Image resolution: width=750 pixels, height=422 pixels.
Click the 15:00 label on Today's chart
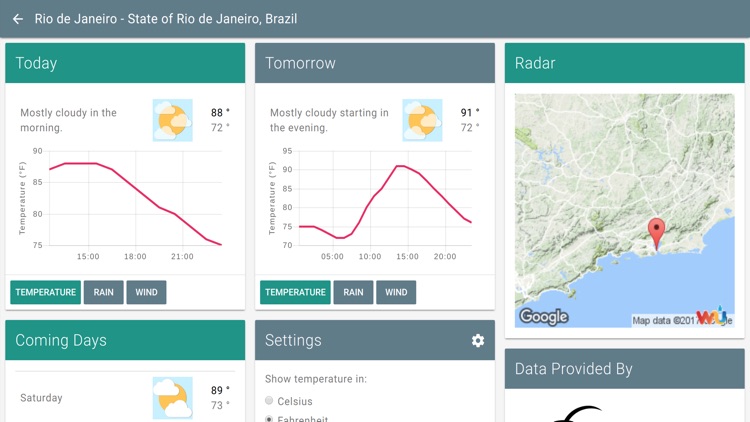(88, 256)
